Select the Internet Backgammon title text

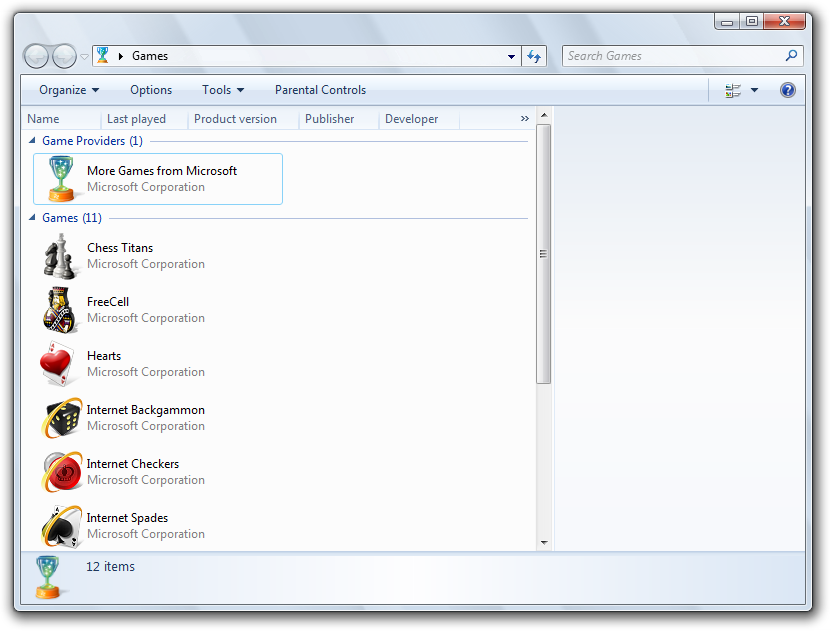coord(145,410)
